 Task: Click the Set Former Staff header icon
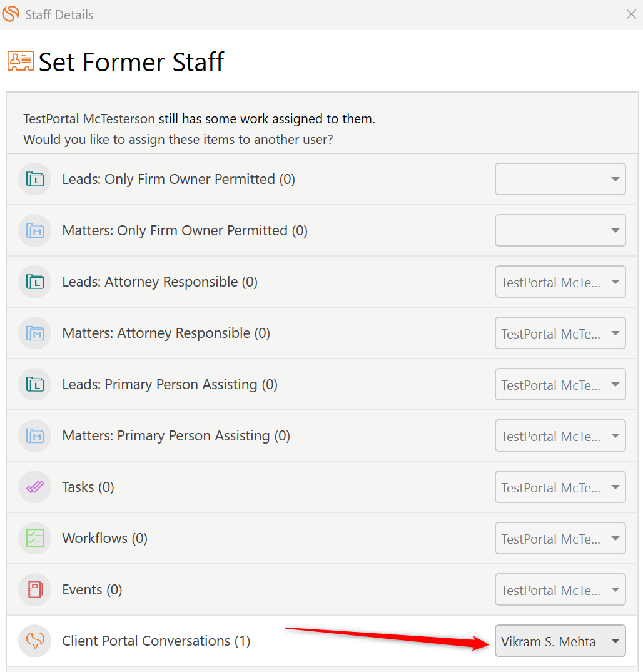pos(21,62)
